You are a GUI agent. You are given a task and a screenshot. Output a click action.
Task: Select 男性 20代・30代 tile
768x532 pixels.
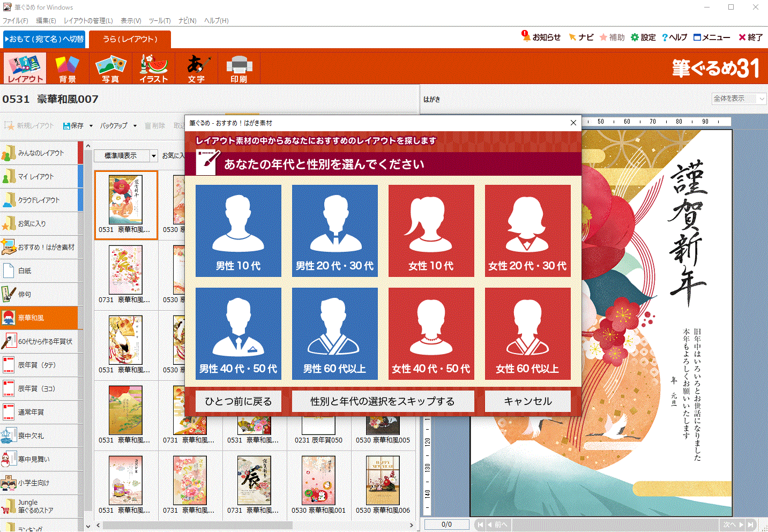[x=335, y=231]
